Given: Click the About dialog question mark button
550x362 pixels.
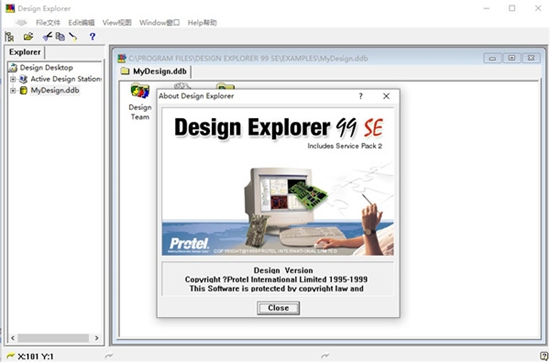Looking at the screenshot, I should [361, 96].
